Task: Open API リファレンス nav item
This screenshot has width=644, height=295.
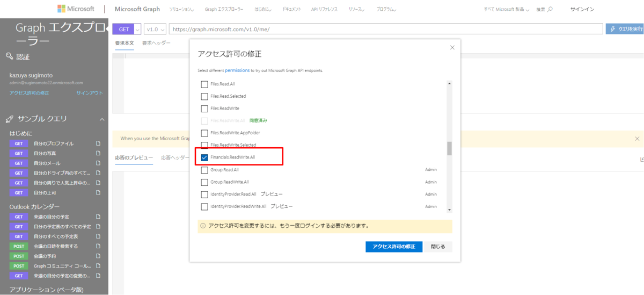Action: tap(325, 10)
